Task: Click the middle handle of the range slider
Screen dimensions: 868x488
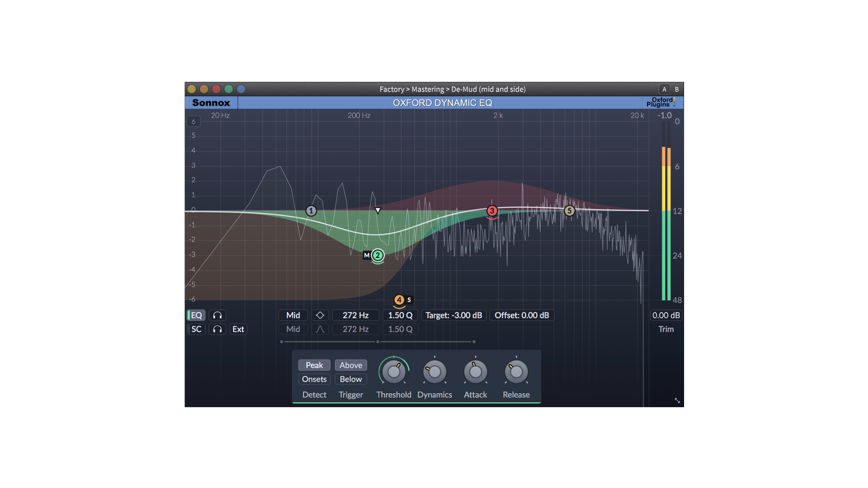Action: tap(378, 342)
